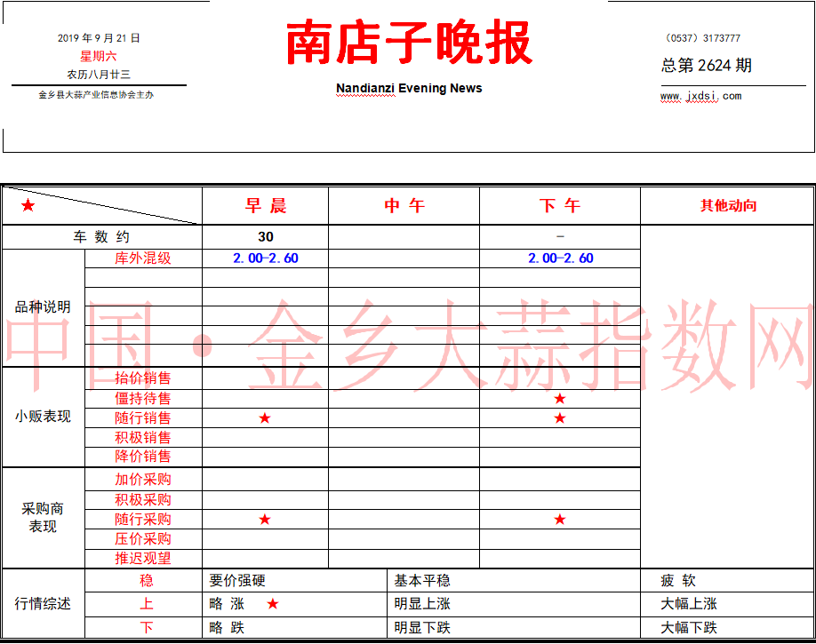
Task: Select the 其他动向 column header
Action: pyautogui.click(x=728, y=206)
